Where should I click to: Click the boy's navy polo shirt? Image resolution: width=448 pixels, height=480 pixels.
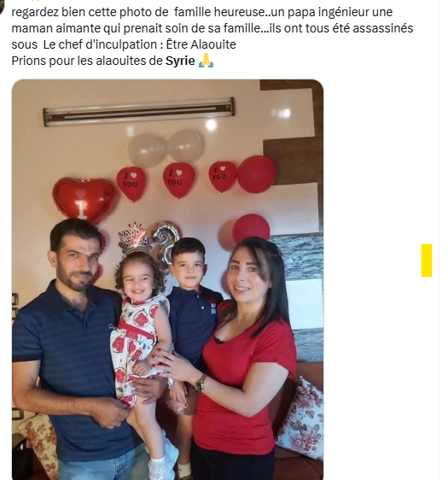193,325
